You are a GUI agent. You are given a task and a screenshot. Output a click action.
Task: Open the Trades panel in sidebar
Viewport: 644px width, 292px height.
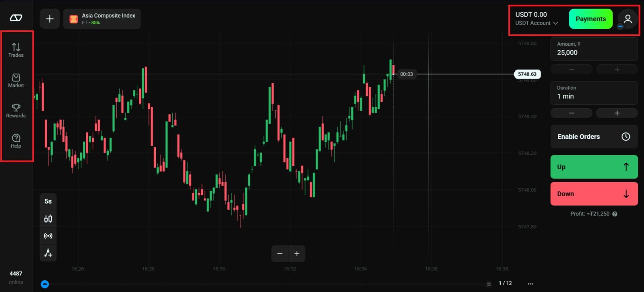[x=16, y=50]
